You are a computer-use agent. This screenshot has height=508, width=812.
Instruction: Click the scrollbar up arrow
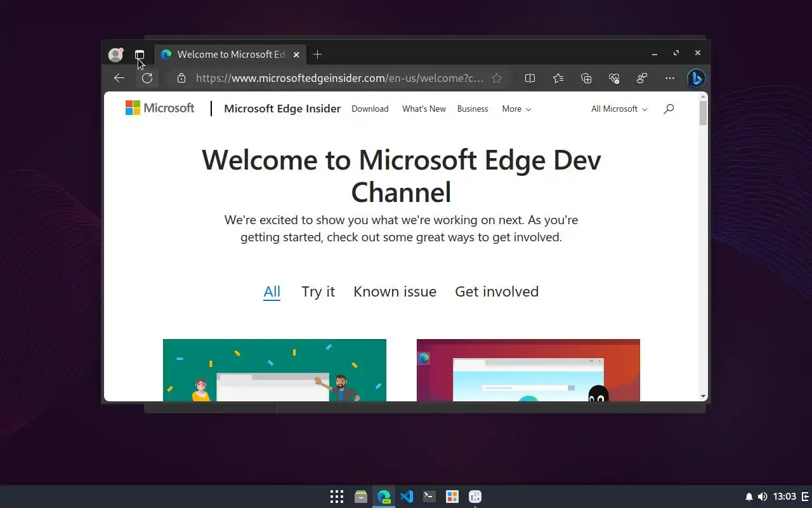pyautogui.click(x=703, y=96)
